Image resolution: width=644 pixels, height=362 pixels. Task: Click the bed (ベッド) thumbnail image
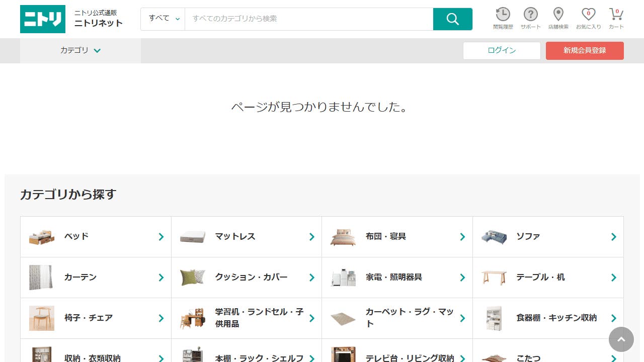point(41,237)
